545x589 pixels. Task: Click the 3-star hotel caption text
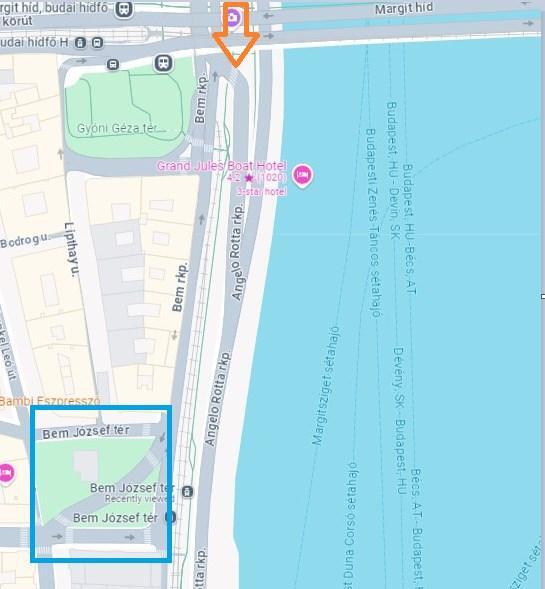261,192
